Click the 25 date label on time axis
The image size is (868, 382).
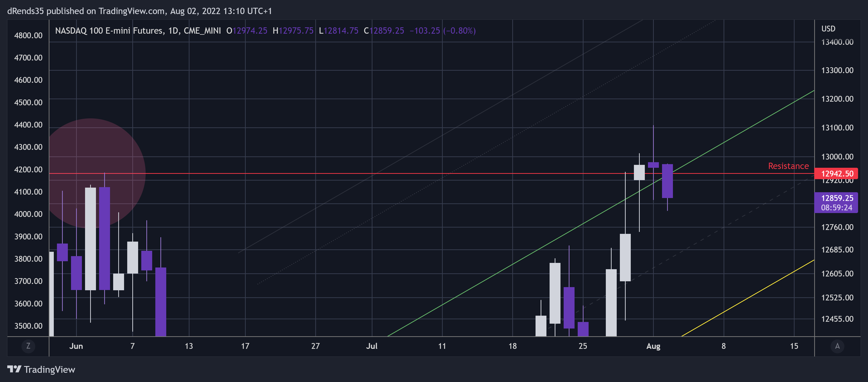[x=583, y=346]
